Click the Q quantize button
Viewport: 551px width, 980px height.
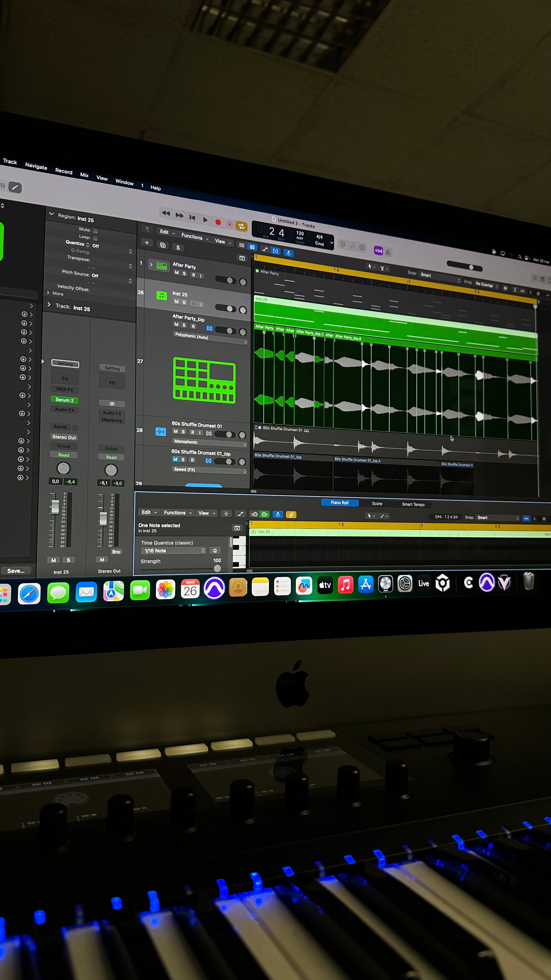click(215, 551)
